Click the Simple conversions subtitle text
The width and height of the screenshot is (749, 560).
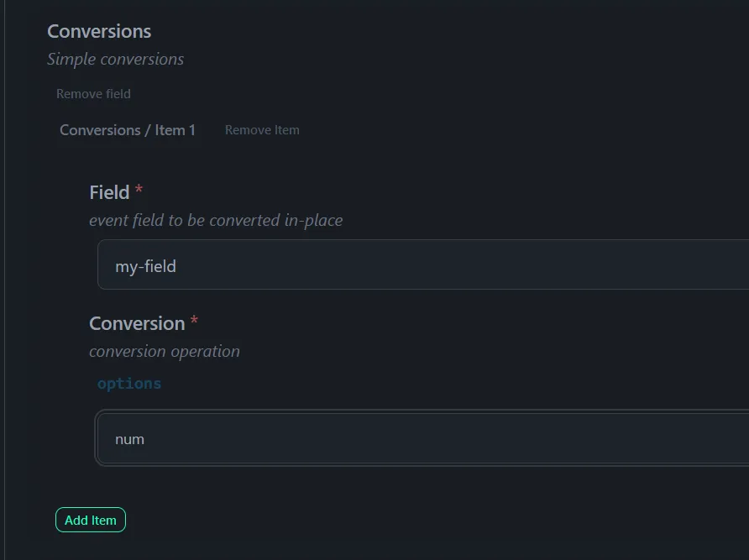(x=115, y=59)
